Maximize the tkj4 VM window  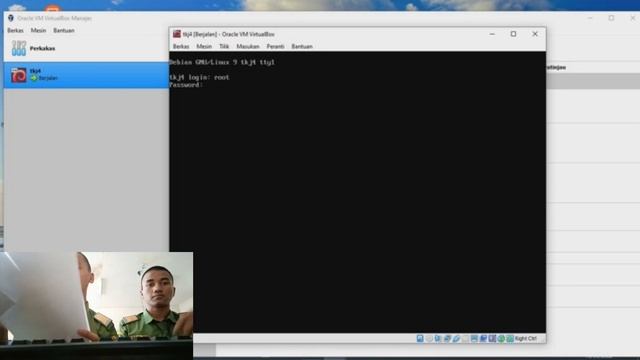coord(513,34)
